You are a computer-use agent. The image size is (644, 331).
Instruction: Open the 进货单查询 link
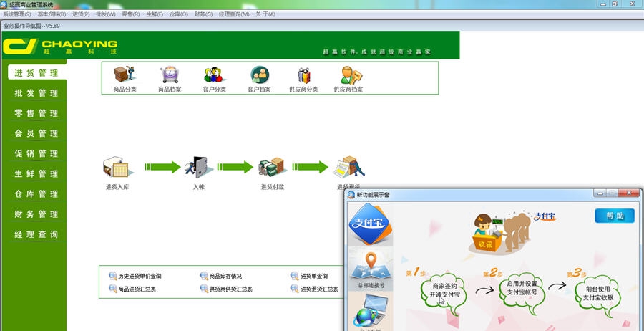314,277
